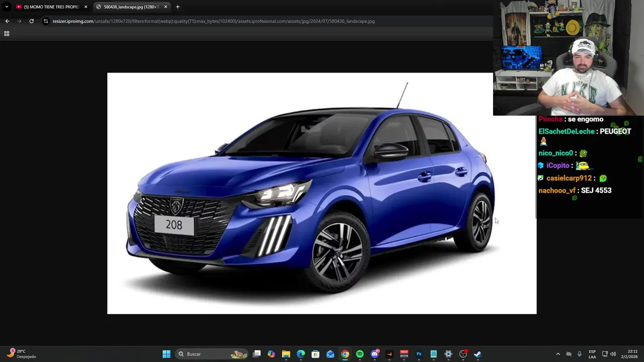The image size is (644, 362).
Task: Open a new browser tab
Action: 178,7
